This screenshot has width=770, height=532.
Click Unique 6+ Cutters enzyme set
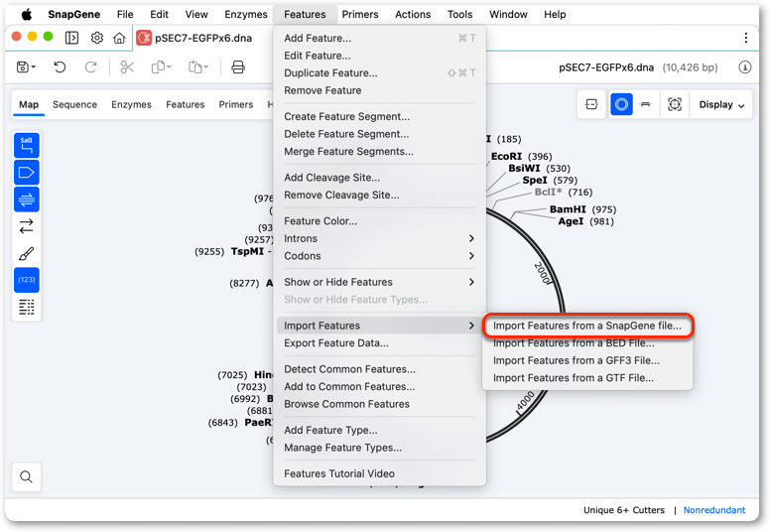pyautogui.click(x=624, y=510)
